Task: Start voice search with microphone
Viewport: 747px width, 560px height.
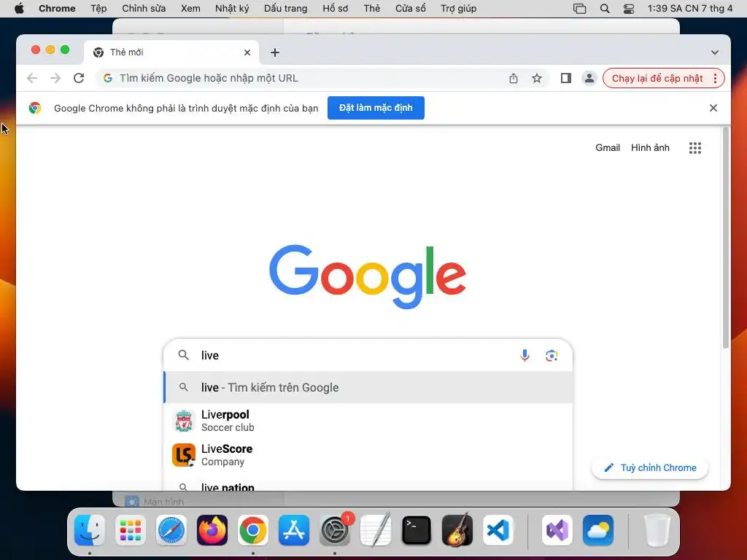Action: (x=525, y=355)
